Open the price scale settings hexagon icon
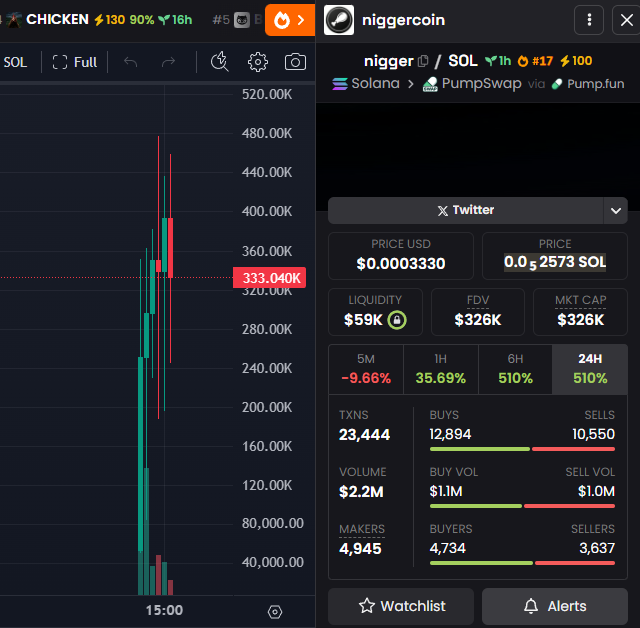Viewport: 640px width, 628px height. point(275,612)
